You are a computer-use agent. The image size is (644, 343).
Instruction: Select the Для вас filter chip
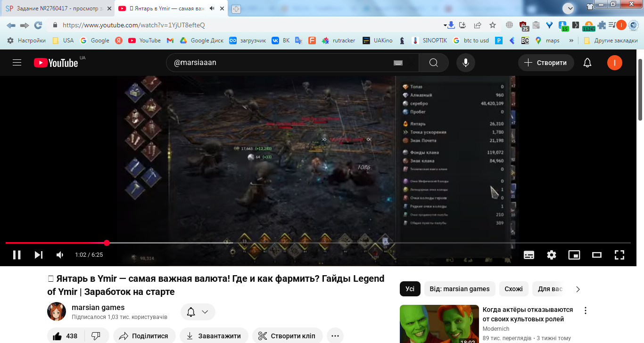point(550,289)
